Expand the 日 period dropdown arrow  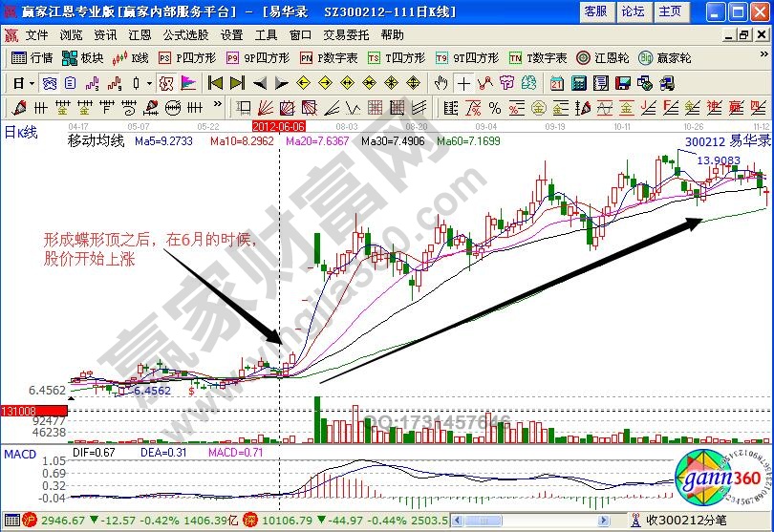pos(32,82)
